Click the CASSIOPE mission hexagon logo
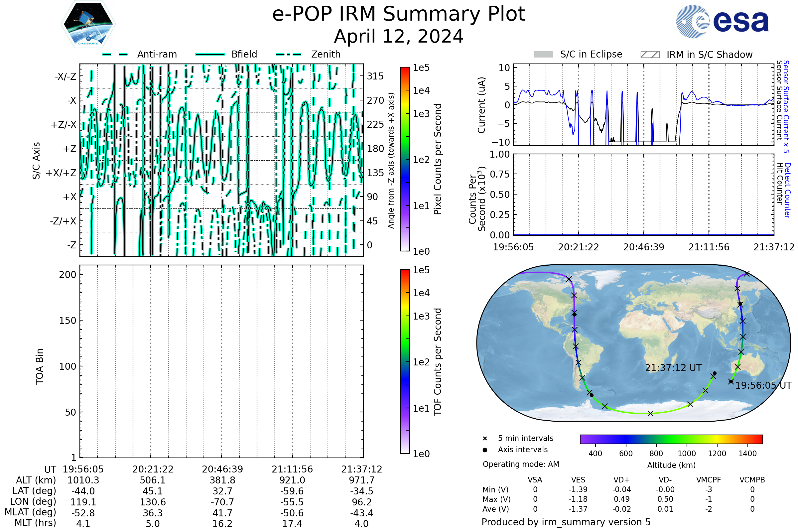 pyautogui.click(x=88, y=24)
